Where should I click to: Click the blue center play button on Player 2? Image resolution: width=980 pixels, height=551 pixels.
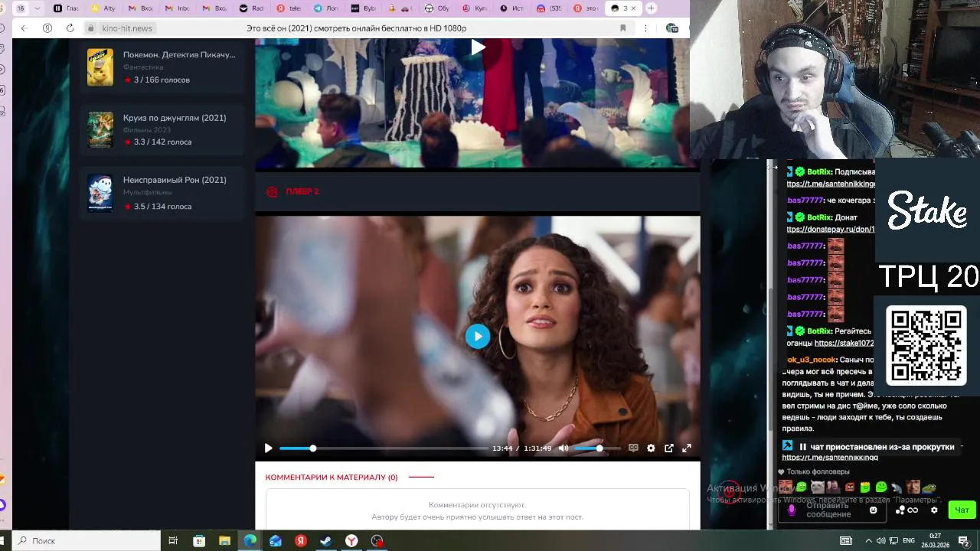click(x=478, y=336)
